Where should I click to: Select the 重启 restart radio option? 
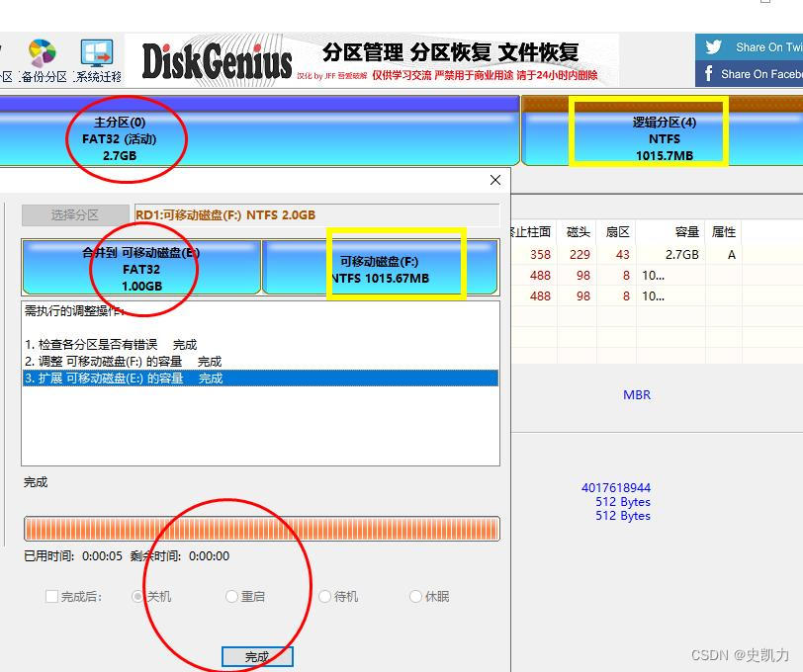point(231,596)
